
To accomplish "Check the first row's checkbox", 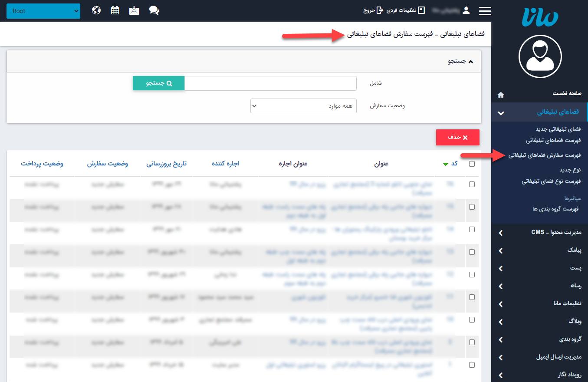I will click(x=472, y=184).
